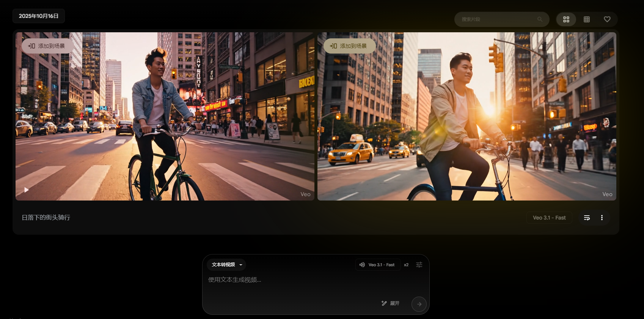
Task: Open three-dot more options menu
Action: 602,218
